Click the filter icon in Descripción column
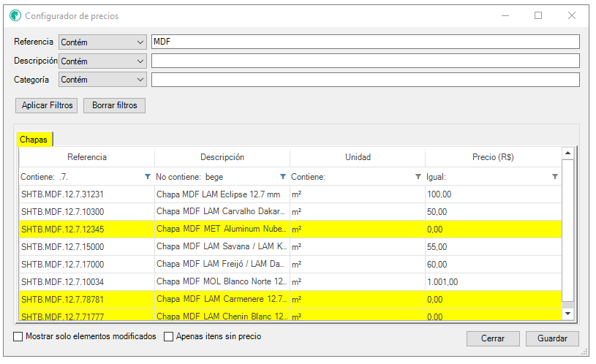This screenshot has height=364, width=596. click(283, 177)
